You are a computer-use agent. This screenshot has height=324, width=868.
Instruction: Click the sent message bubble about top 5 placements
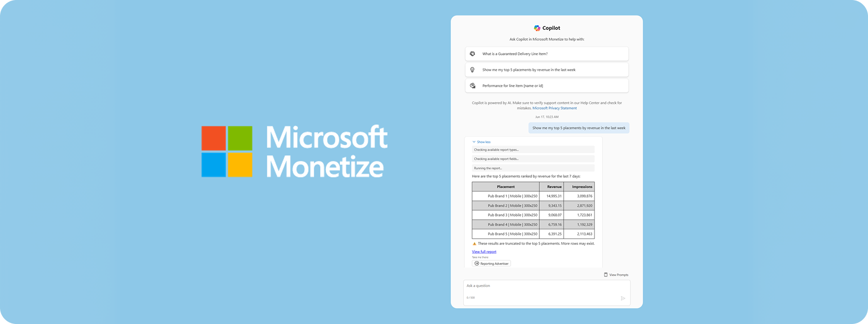point(579,128)
